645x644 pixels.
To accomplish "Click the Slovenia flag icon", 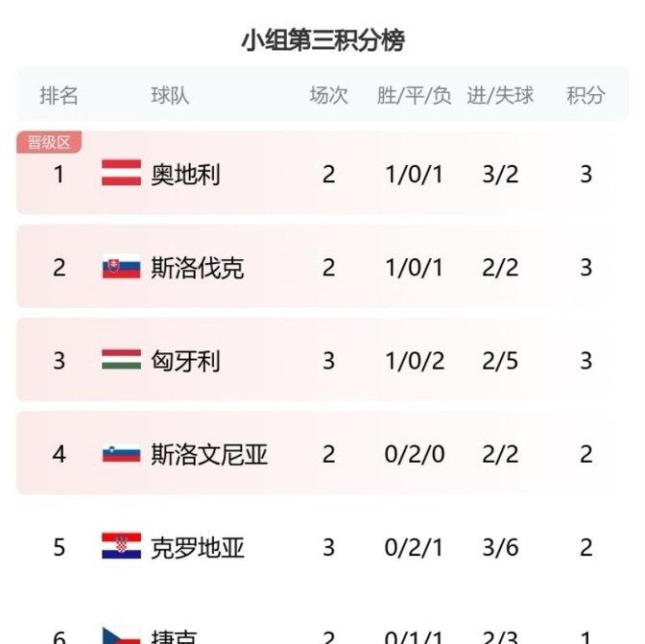I will tap(121, 453).
